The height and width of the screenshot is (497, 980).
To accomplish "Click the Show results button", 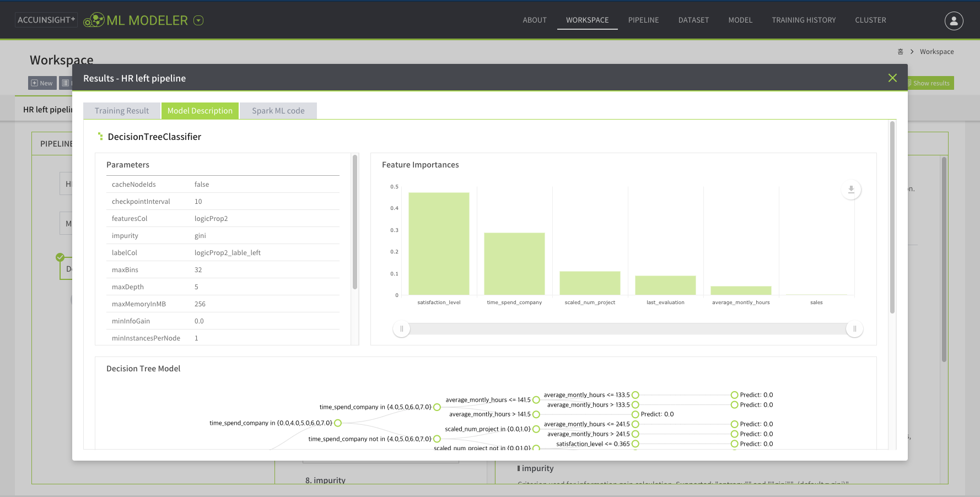I will [x=930, y=83].
